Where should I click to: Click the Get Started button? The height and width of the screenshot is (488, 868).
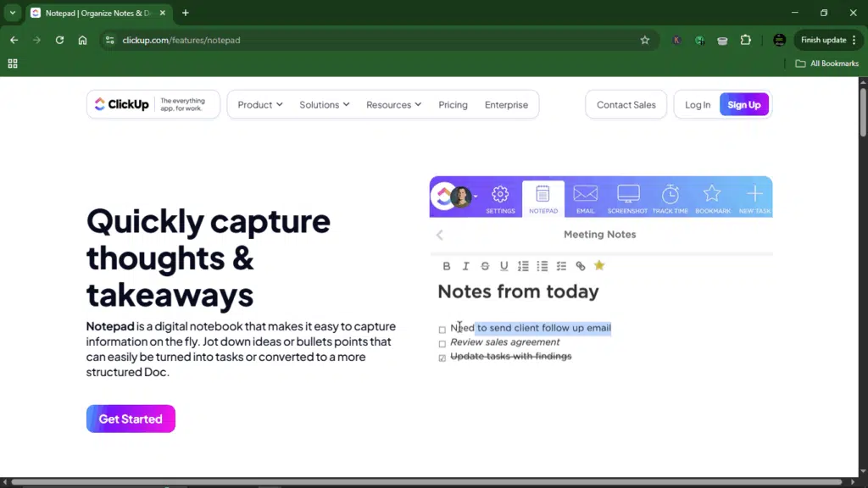[x=131, y=419]
